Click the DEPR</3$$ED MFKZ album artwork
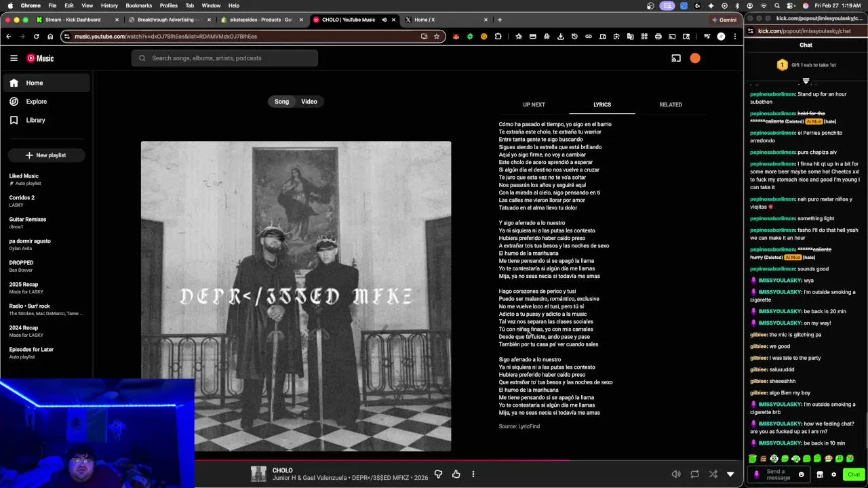This screenshot has height=488, width=868. click(296, 296)
